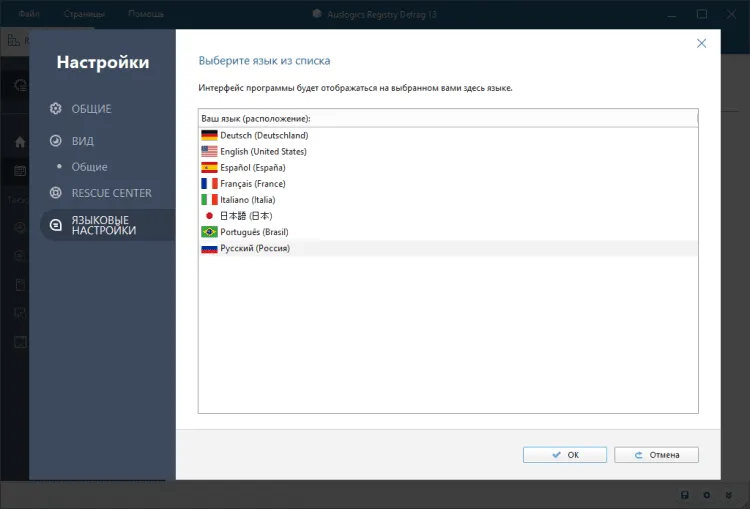Image resolution: width=750 pixels, height=509 pixels.
Task: Choose Español (España) language
Action: 448,167
